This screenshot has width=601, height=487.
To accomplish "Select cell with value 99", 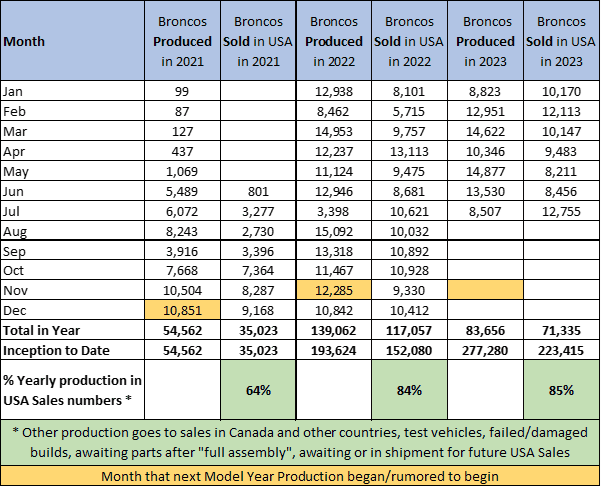I will tap(182, 91).
